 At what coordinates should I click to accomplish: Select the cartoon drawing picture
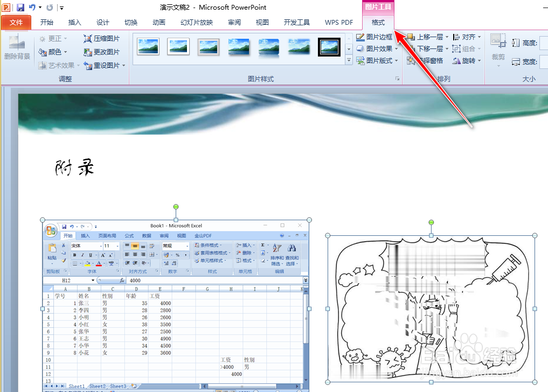click(x=431, y=309)
